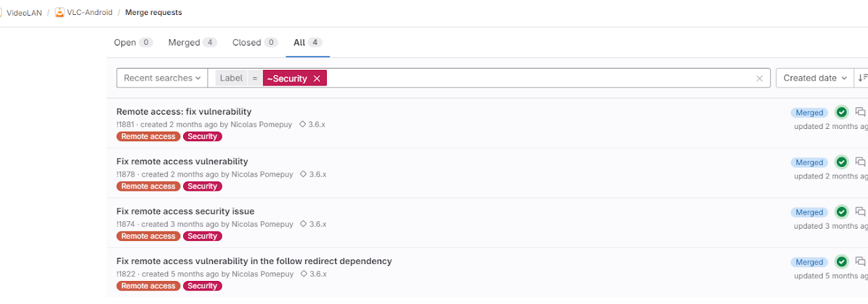This screenshot has height=304, width=868.
Task: Open the Created date sort dropdown
Action: [815, 78]
